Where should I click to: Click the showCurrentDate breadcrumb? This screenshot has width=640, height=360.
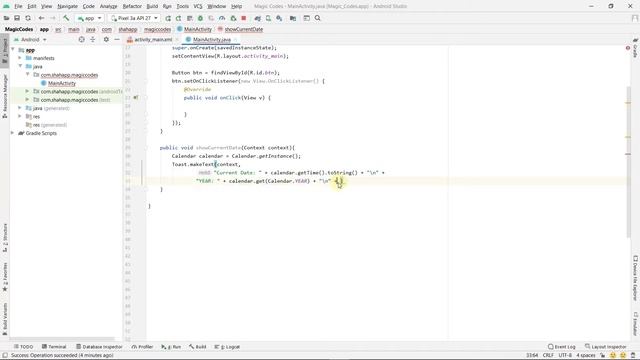point(240,29)
